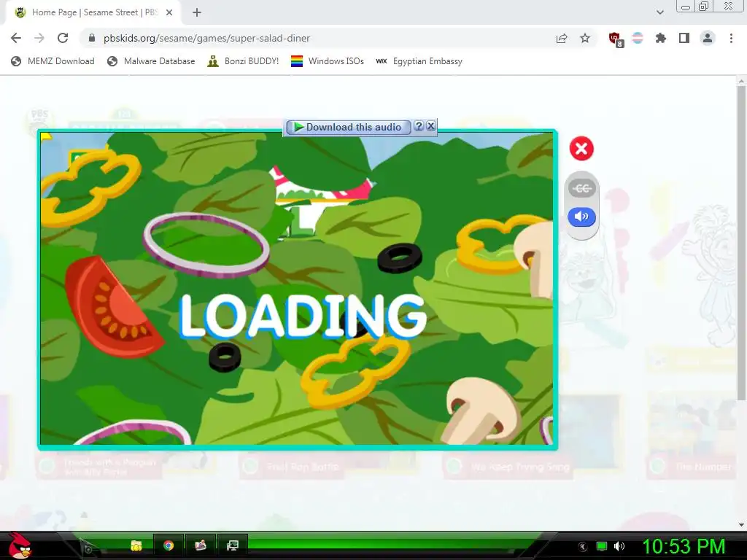Screen dimensions: 747x560
Task: Select the Home Page Sesame Street tab
Action: (x=94, y=12)
